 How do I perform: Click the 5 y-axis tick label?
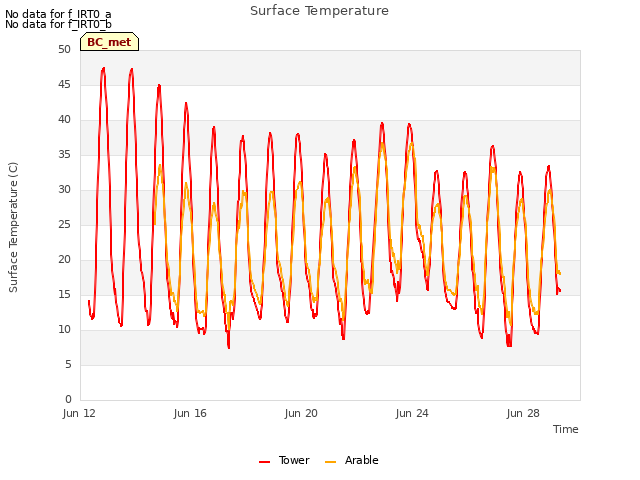pos(68,364)
